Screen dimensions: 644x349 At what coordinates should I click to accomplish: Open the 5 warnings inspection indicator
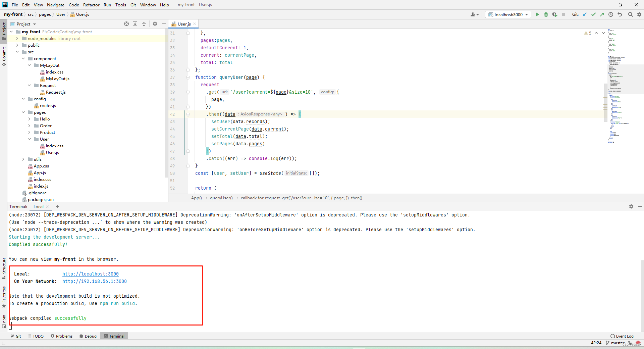pyautogui.click(x=588, y=33)
